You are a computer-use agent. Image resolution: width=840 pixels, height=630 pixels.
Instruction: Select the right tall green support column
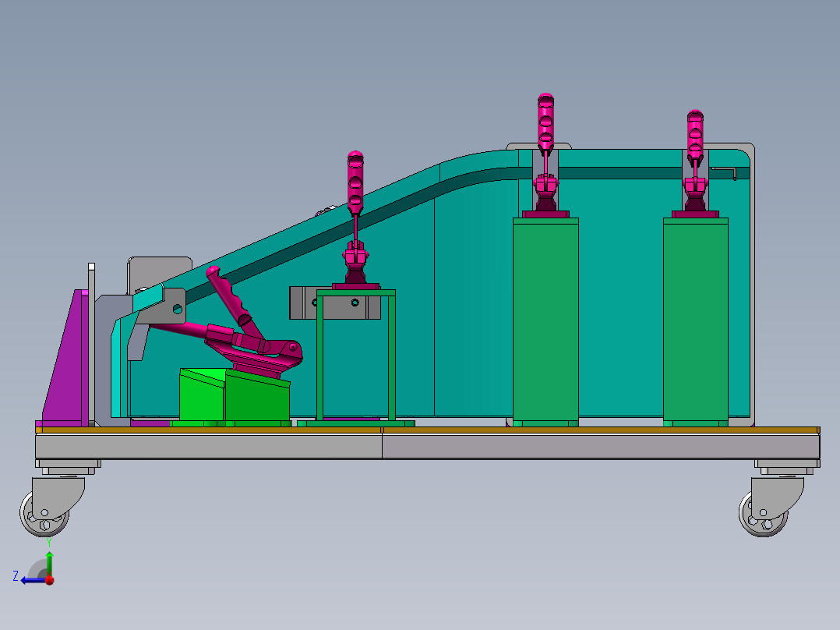coord(695,322)
